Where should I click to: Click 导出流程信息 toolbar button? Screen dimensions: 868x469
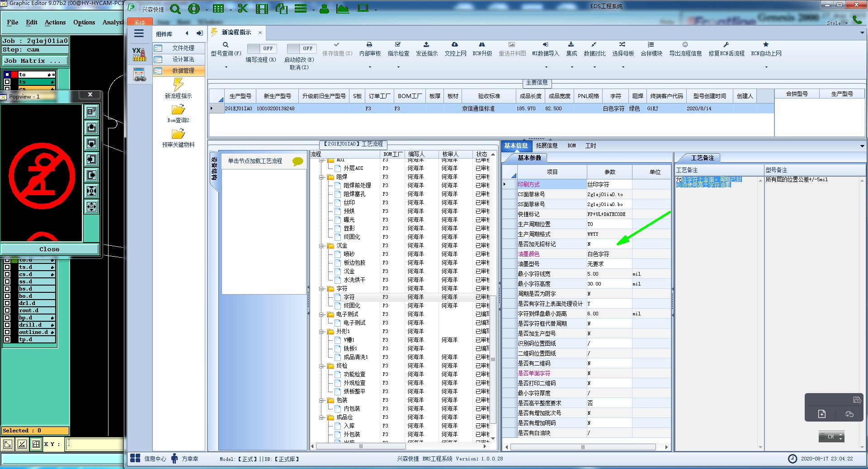pyautogui.click(x=685, y=49)
